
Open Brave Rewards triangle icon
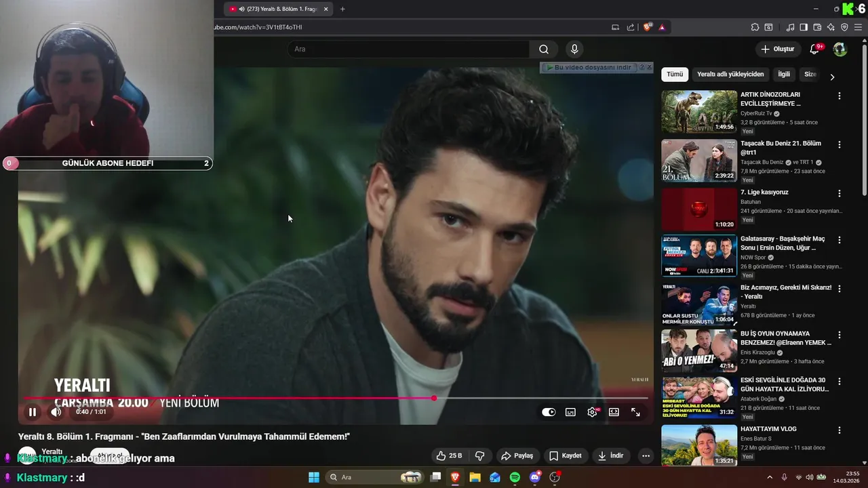662,27
